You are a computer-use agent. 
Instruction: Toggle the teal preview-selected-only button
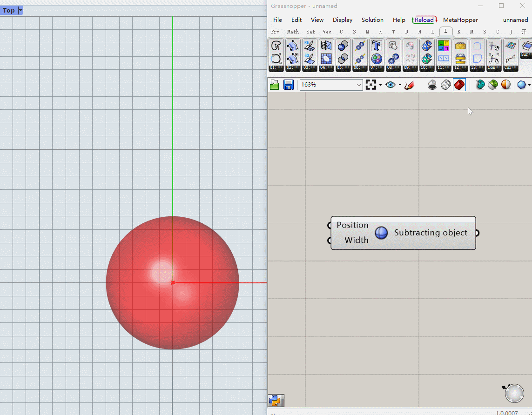480,85
